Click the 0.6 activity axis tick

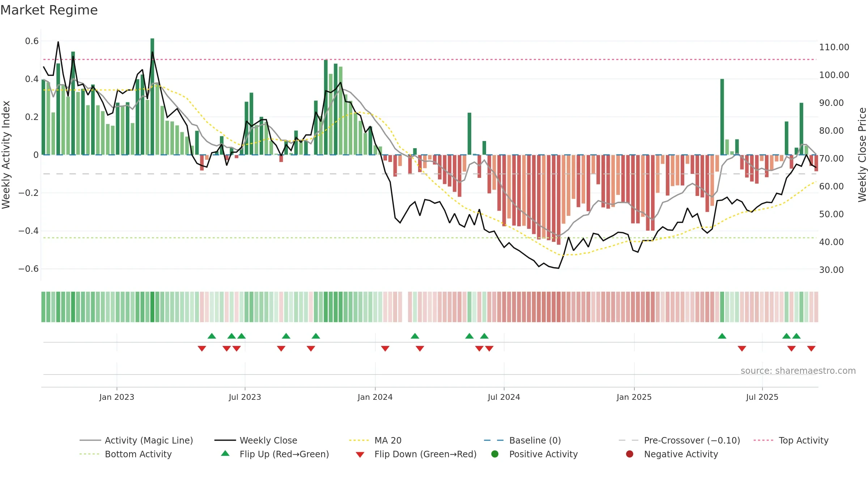pos(32,41)
